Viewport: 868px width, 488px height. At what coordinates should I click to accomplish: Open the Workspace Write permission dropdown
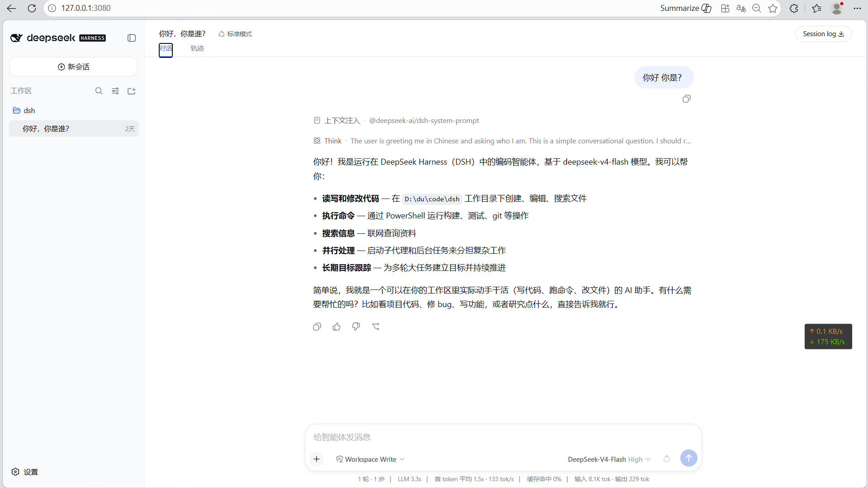click(x=370, y=460)
